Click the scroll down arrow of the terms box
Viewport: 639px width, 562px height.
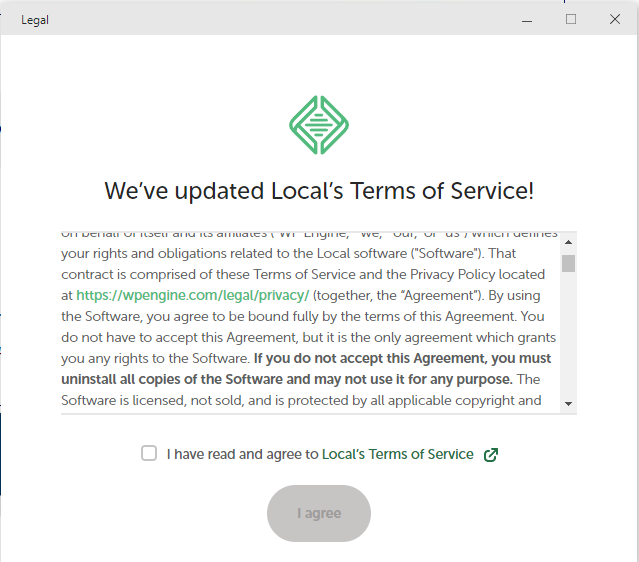click(568, 403)
